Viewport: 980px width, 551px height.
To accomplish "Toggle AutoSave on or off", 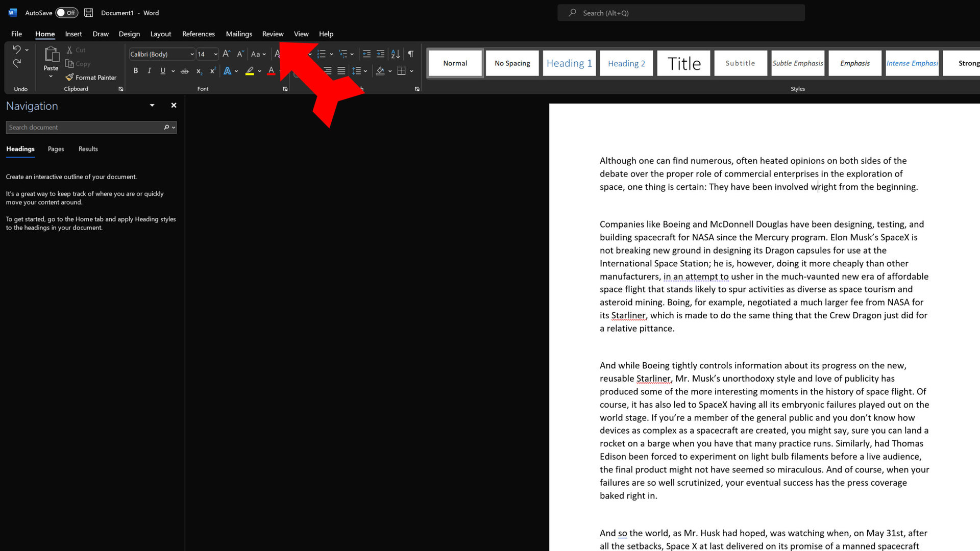I will (65, 12).
